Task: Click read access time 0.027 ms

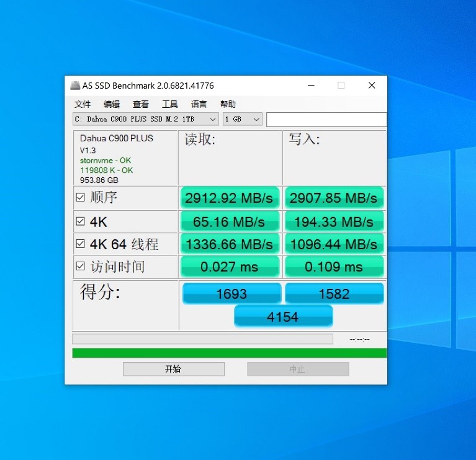Action: pos(230,267)
